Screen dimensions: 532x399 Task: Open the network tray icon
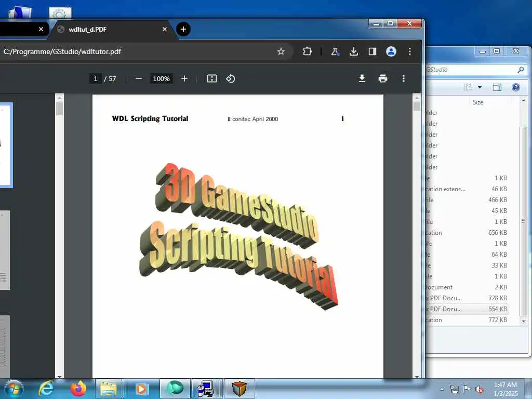(454, 390)
